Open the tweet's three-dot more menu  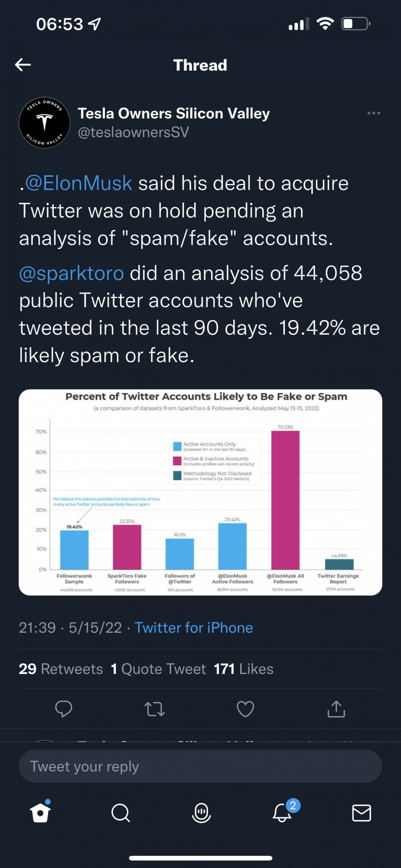(373, 113)
